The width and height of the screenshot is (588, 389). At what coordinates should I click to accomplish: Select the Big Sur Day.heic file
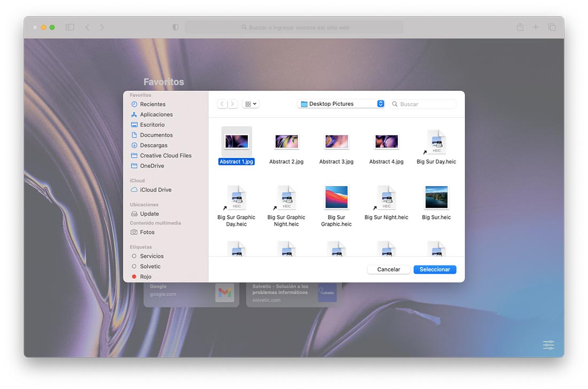(x=436, y=148)
